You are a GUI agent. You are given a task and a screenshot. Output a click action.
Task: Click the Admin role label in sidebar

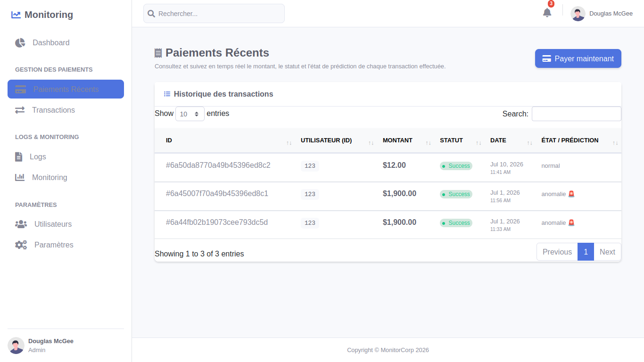point(37,350)
